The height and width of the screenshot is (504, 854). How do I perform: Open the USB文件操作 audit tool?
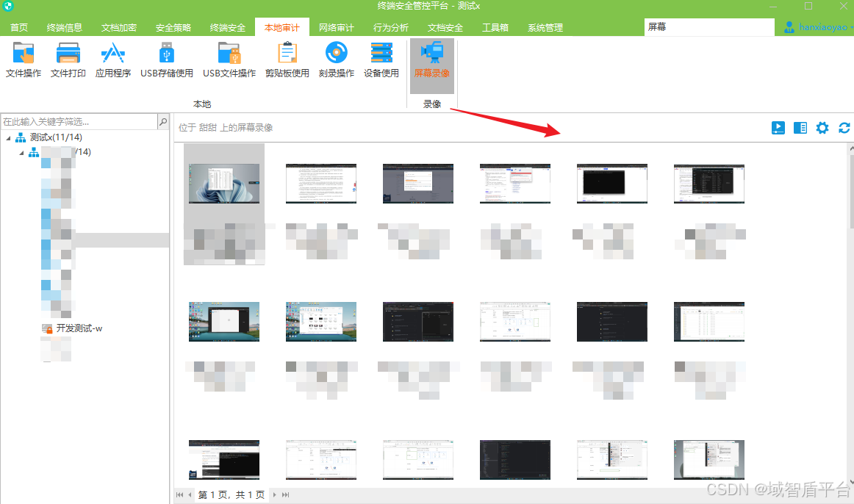(x=229, y=60)
